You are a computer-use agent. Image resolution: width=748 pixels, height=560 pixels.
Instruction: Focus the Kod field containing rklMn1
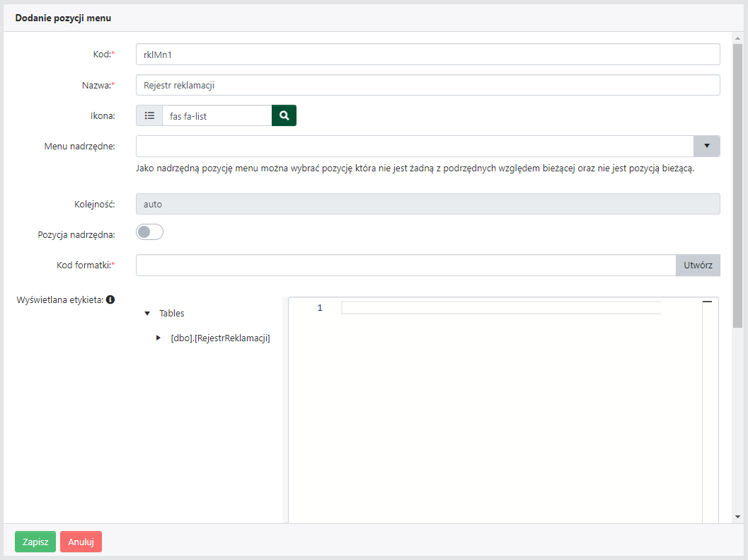[x=427, y=55]
